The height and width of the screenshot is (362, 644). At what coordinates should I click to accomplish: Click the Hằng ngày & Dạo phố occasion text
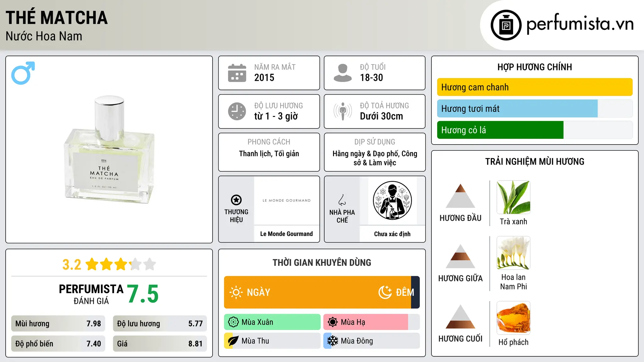375,158
